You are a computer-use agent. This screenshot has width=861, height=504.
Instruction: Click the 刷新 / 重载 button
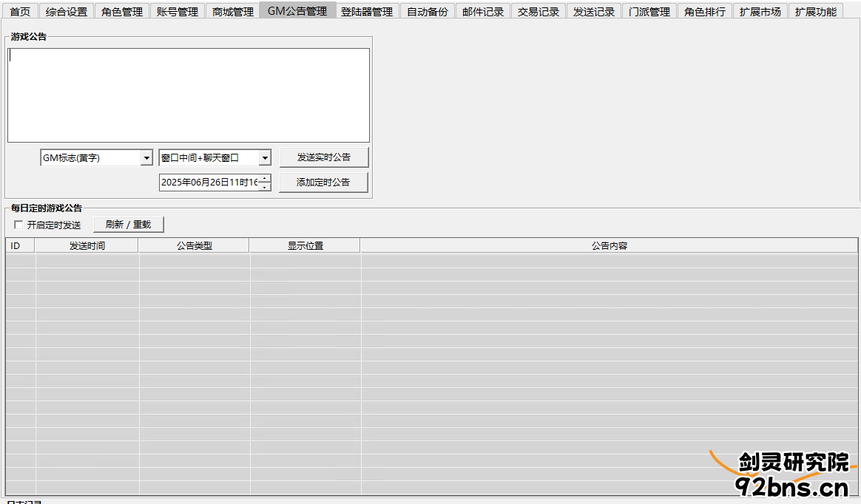[129, 225]
